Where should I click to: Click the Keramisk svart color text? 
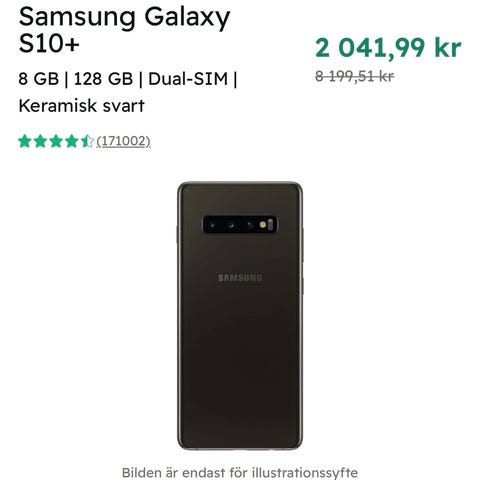point(82,106)
